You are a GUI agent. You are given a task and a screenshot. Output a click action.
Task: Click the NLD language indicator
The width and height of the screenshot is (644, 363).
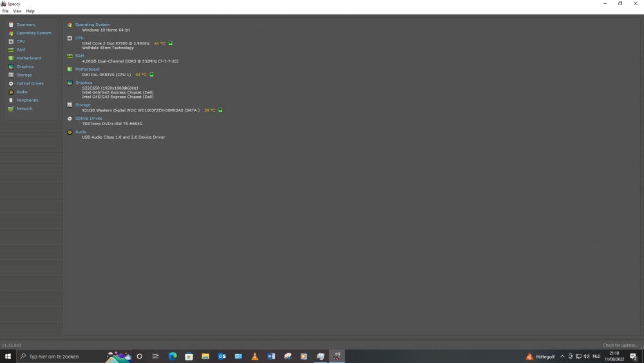point(596,357)
